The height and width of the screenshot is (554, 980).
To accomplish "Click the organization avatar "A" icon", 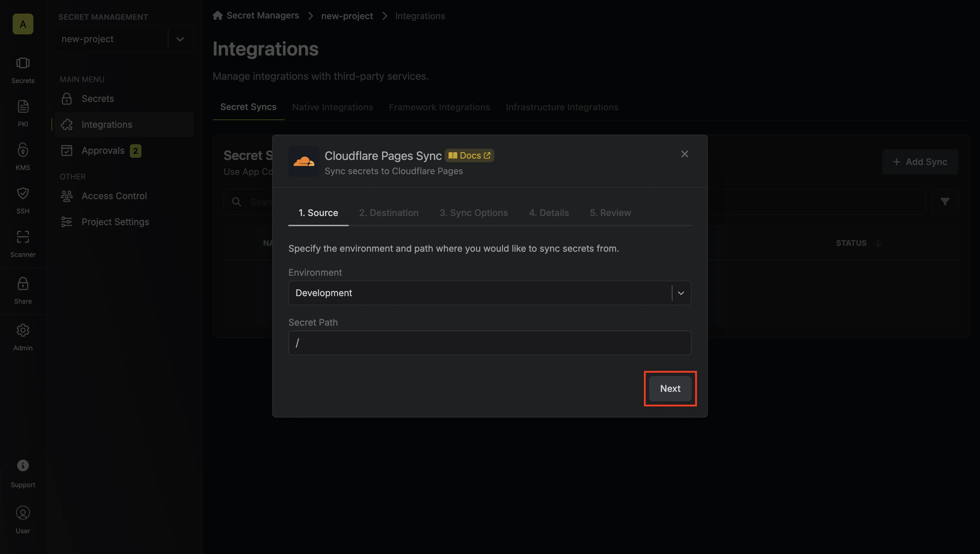I will pyautogui.click(x=23, y=24).
